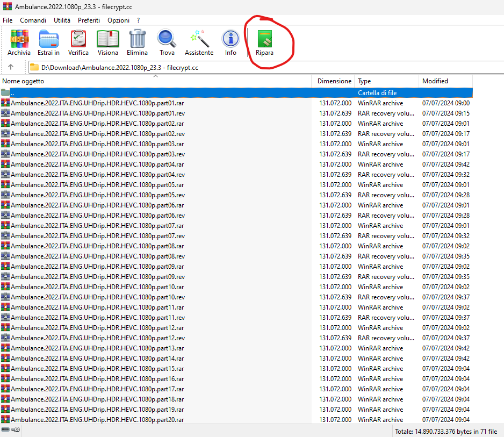
Task: Click the part01.rev recovery volume icon
Action: click(x=5, y=113)
